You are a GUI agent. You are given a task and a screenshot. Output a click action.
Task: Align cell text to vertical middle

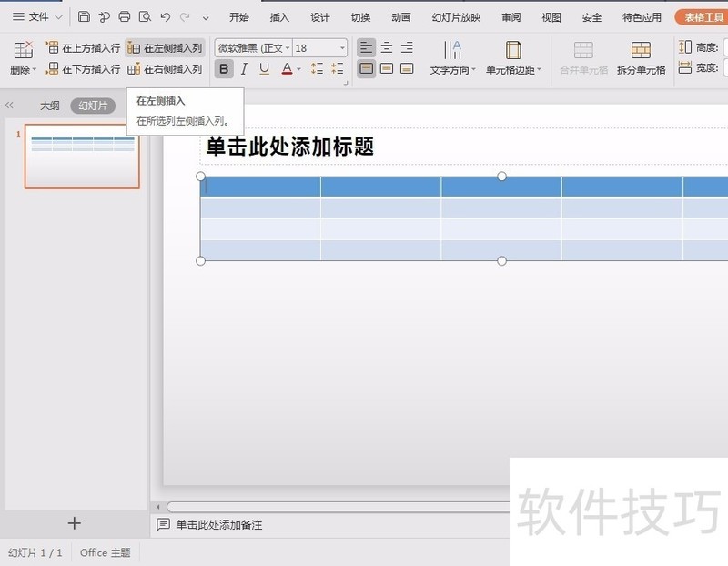(x=387, y=69)
